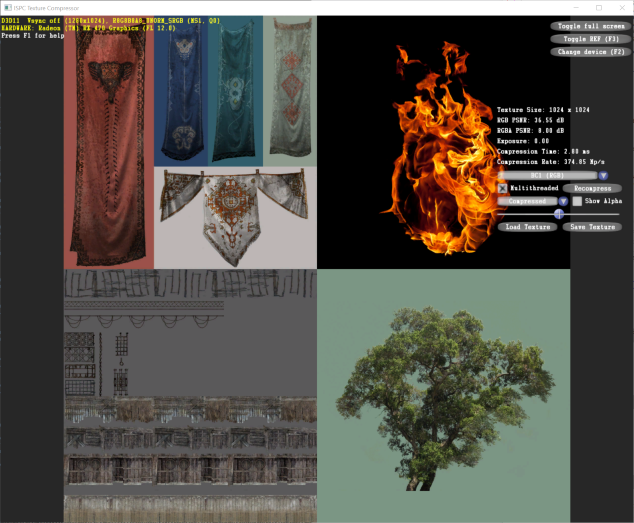Screen dimensions: 634x523
Task: Click the Recompress button
Action: pyautogui.click(x=592, y=188)
